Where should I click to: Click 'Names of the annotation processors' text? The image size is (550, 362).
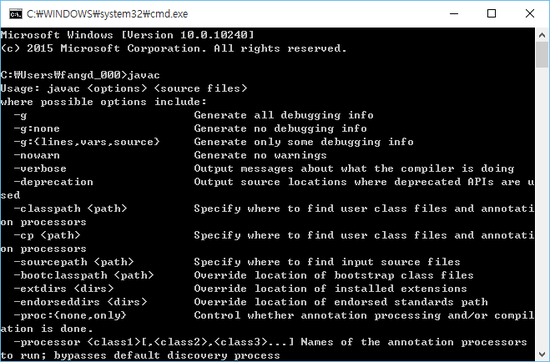pyautogui.click(x=414, y=342)
